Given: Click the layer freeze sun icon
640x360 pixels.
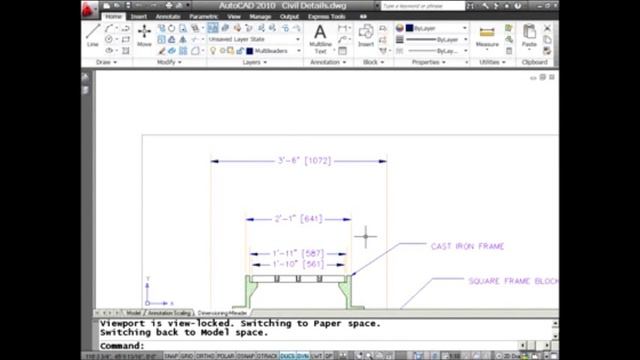Looking at the screenshot, I should point(222,51).
